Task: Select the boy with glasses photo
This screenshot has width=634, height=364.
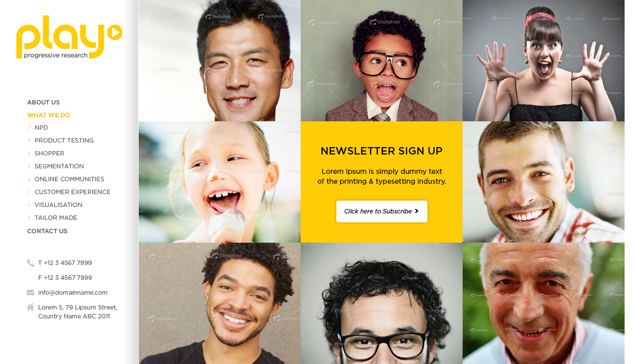Action: pyautogui.click(x=381, y=60)
